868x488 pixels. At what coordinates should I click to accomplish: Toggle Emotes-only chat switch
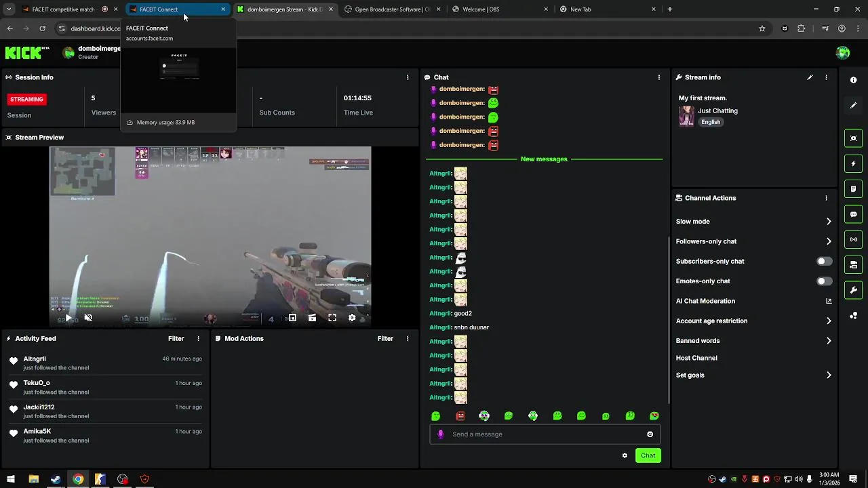[x=824, y=281]
